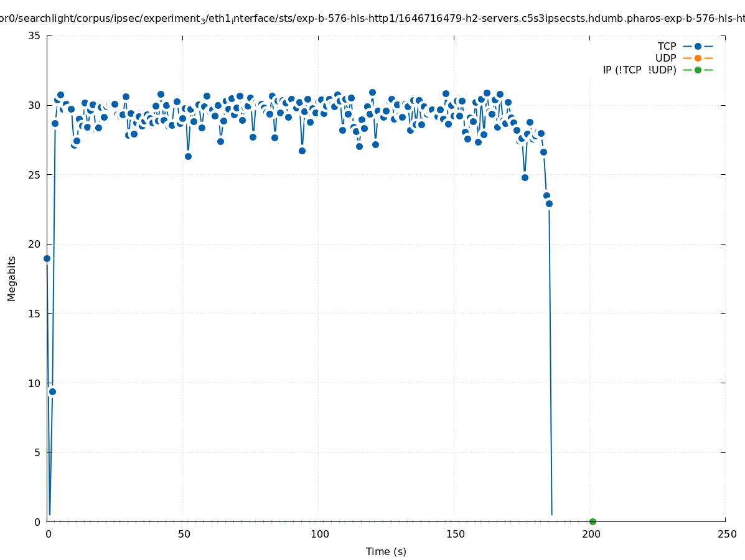Click the Megabits y-axis label
Viewport: 745px width, 560px height.
pos(12,278)
